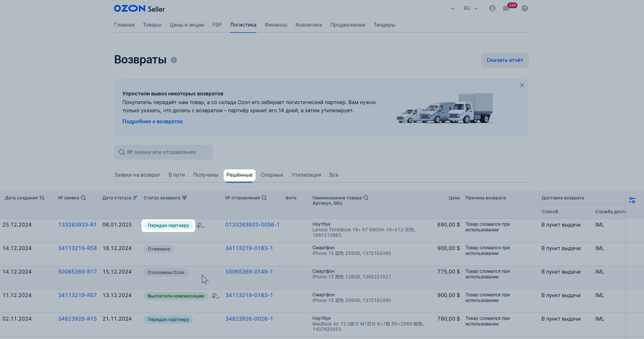Open request 133263933-R1
The height and width of the screenshot is (339, 644).
point(77,225)
